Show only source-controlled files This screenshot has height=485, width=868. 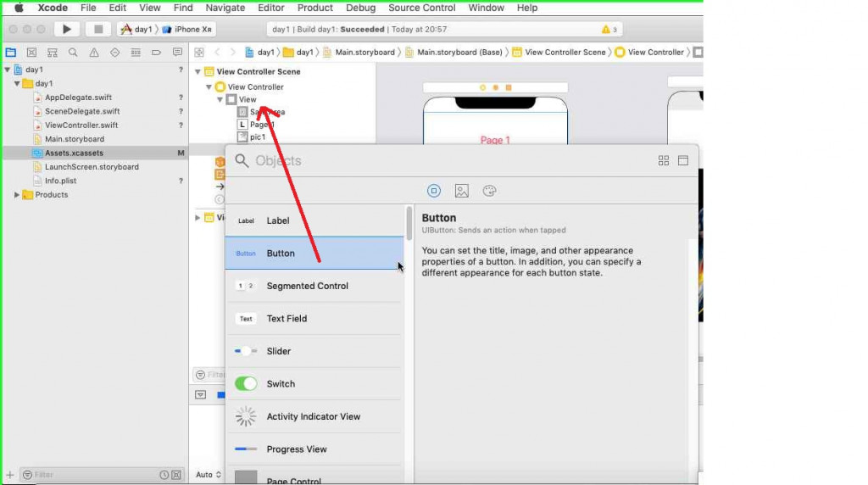pyautogui.click(x=176, y=475)
